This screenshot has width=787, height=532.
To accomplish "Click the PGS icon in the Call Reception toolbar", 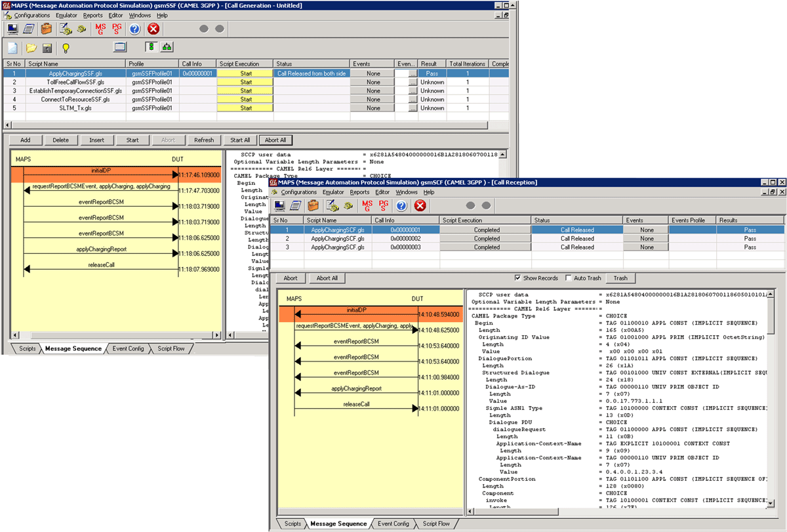I will (384, 206).
